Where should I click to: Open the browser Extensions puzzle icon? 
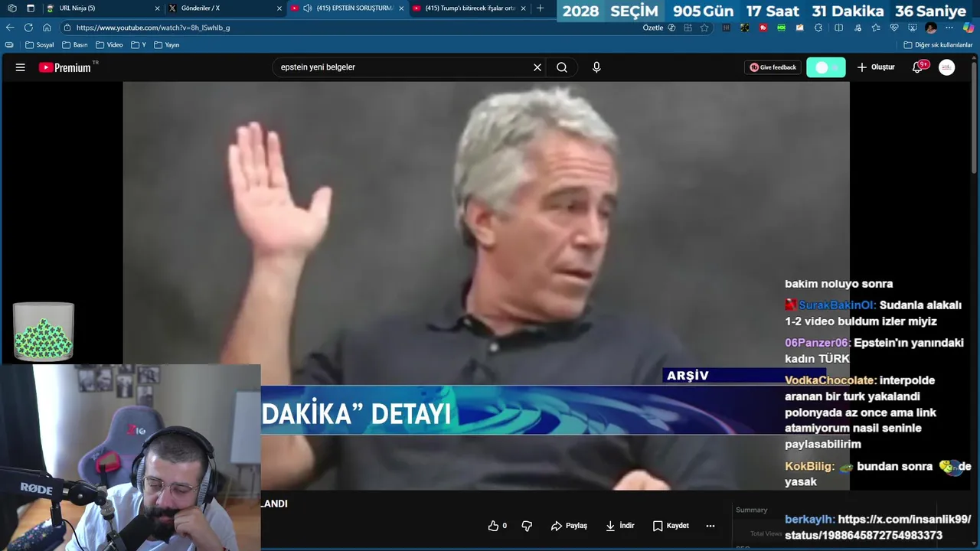coord(818,28)
